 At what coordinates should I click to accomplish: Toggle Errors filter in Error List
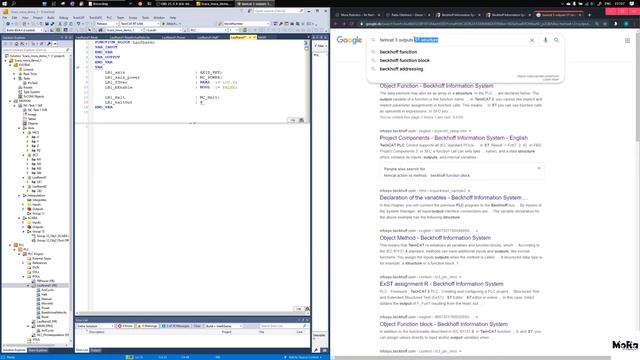coord(125,326)
